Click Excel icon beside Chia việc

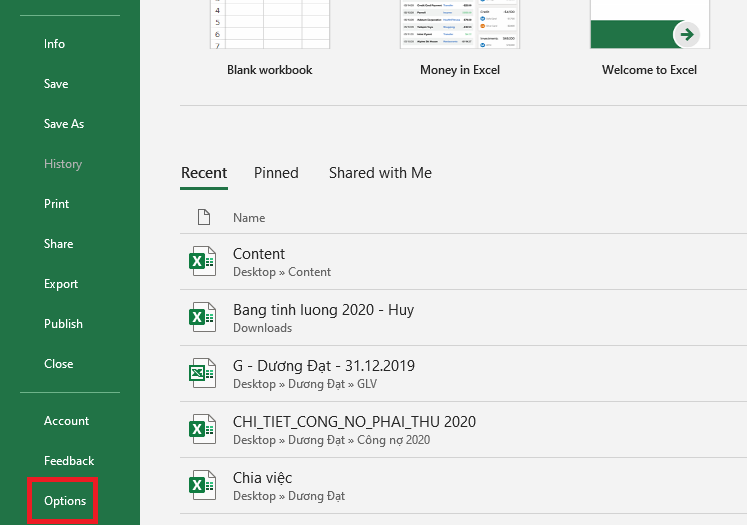203,486
